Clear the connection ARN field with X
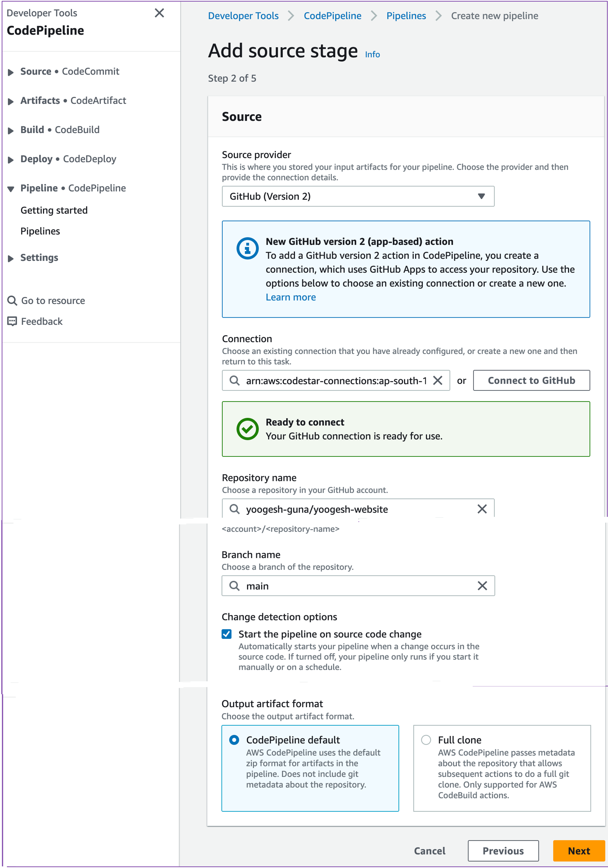This screenshot has height=868, width=608. (x=438, y=380)
